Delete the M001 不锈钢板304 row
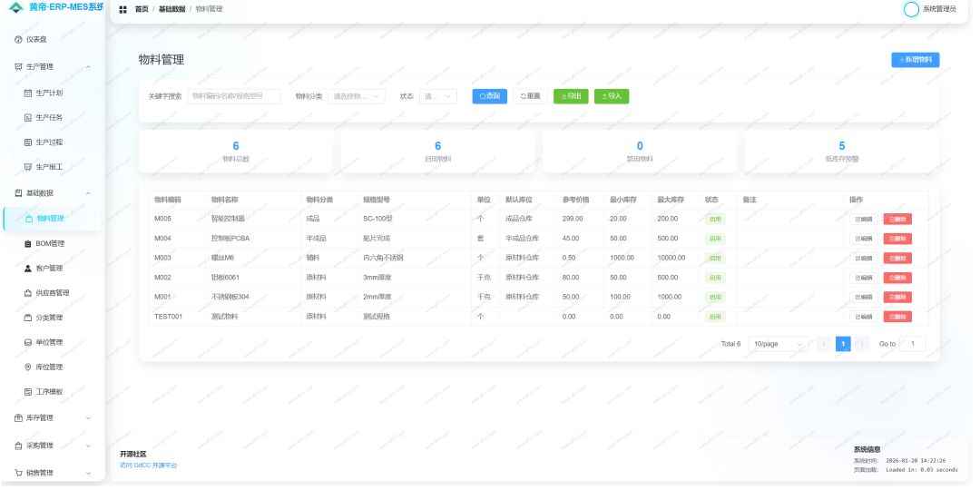The image size is (980, 490). (897, 297)
